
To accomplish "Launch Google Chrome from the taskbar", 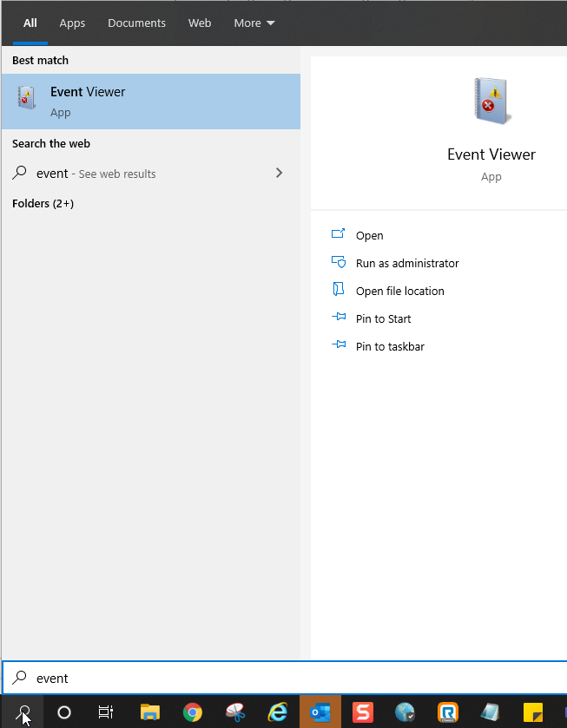I will (x=193, y=712).
